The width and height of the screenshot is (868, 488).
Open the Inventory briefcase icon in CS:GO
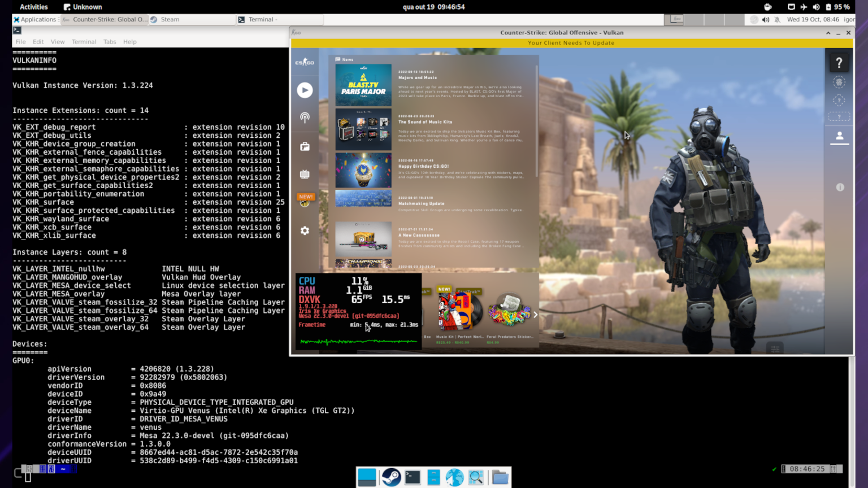[x=305, y=146]
